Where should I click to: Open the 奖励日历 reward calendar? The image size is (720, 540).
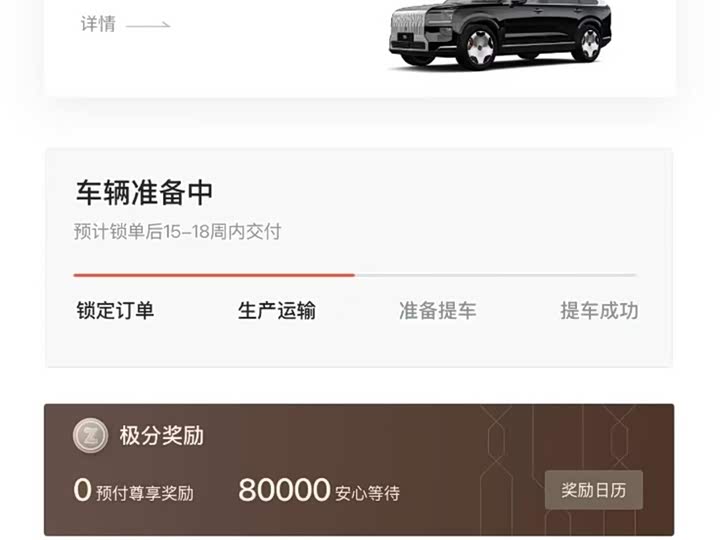click(x=594, y=490)
